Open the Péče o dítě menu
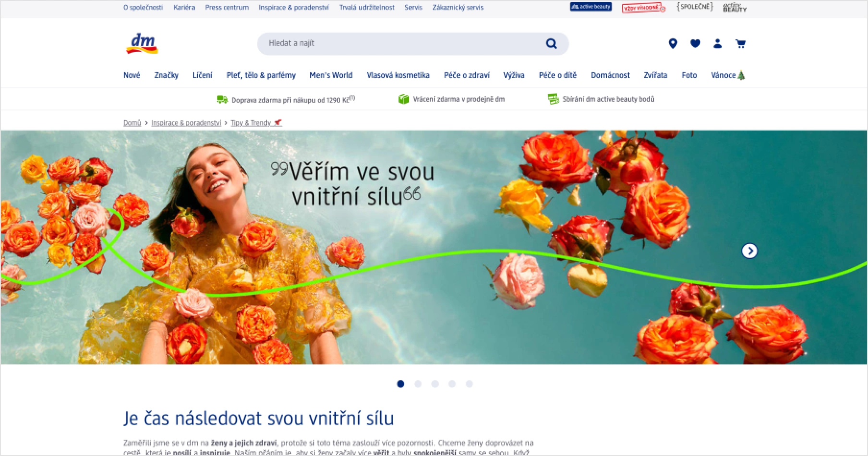 pyautogui.click(x=557, y=75)
